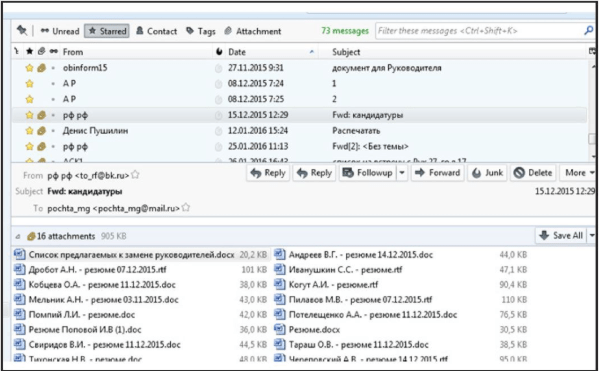Toggle the Starred quick filter
The image size is (599, 371).
click(107, 31)
